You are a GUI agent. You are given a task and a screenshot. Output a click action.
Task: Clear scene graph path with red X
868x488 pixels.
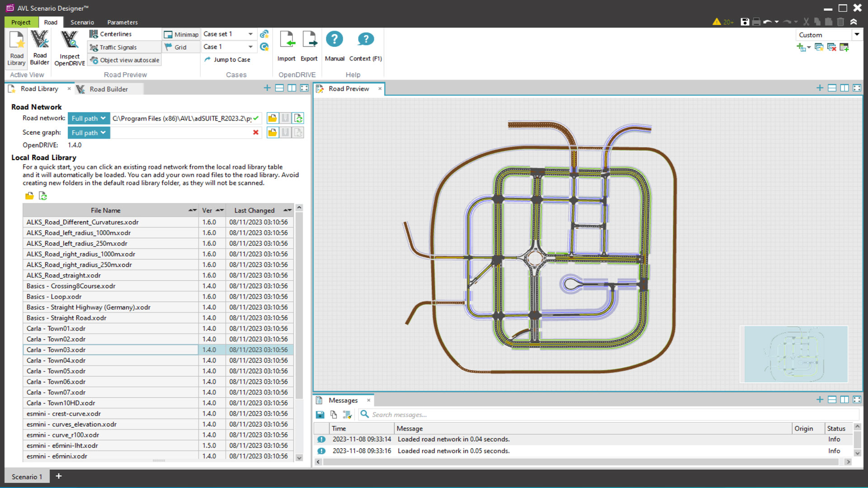[x=256, y=132]
